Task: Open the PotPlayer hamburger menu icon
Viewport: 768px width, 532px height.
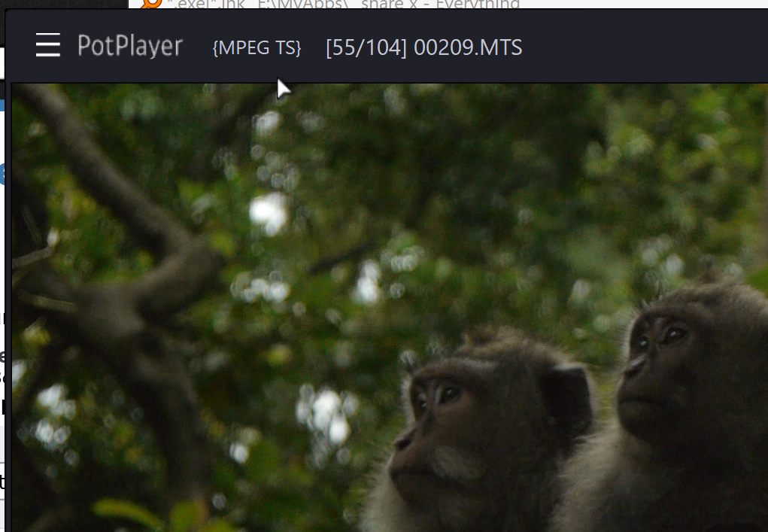Action: click(48, 45)
